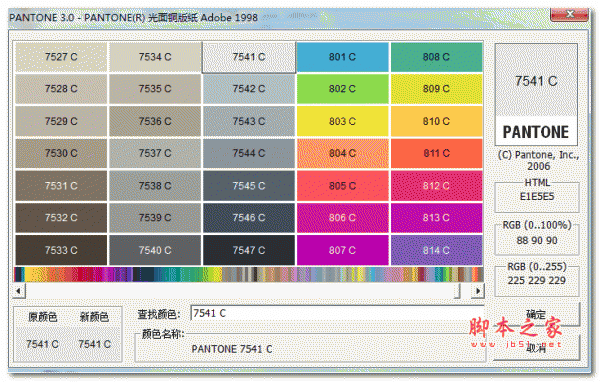Pick the dark 7533 C swatch

[x=61, y=250]
